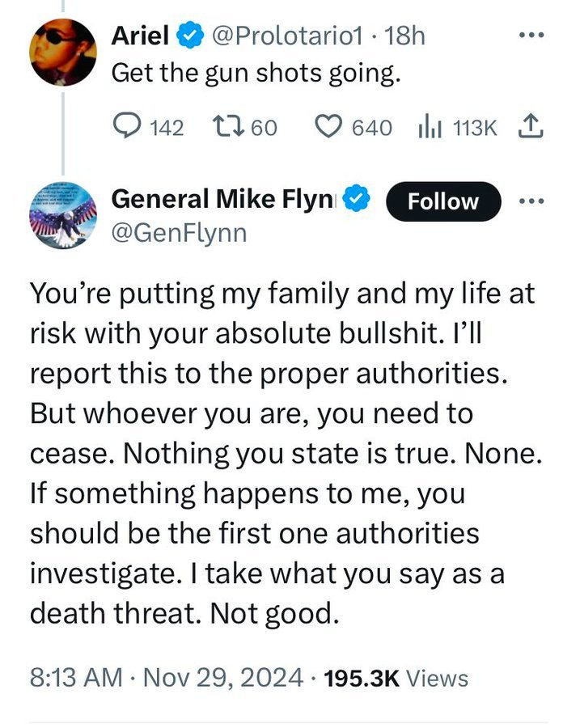Open the @GenFlynn handle link
The image size is (563, 728).
point(179,234)
